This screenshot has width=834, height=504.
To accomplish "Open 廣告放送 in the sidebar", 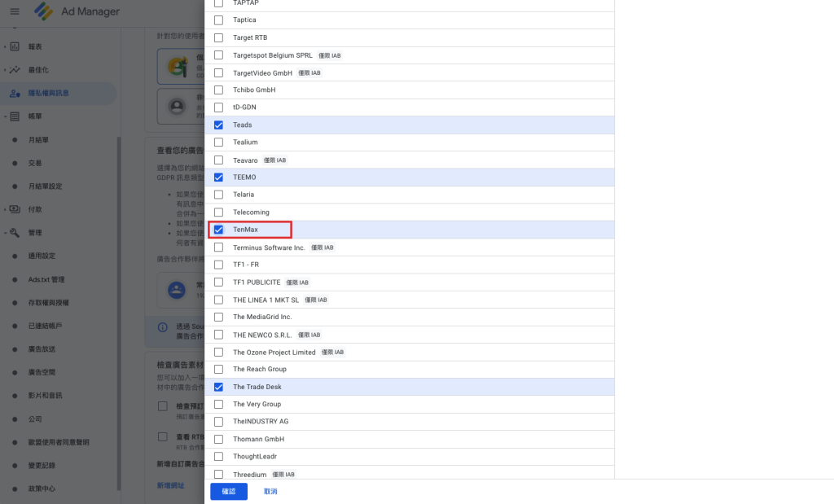I will pos(42,349).
